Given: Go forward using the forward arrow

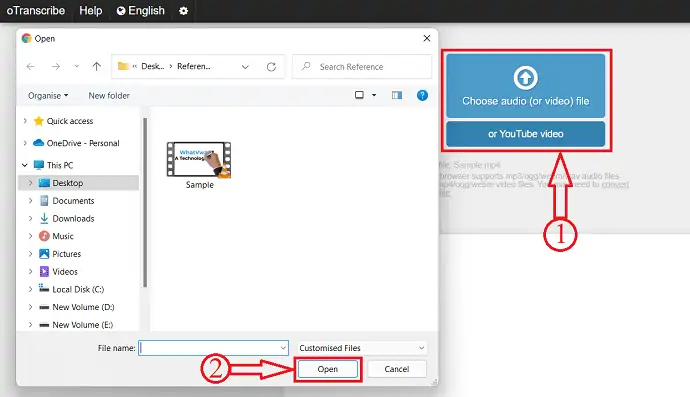Looking at the screenshot, I should (55, 66).
